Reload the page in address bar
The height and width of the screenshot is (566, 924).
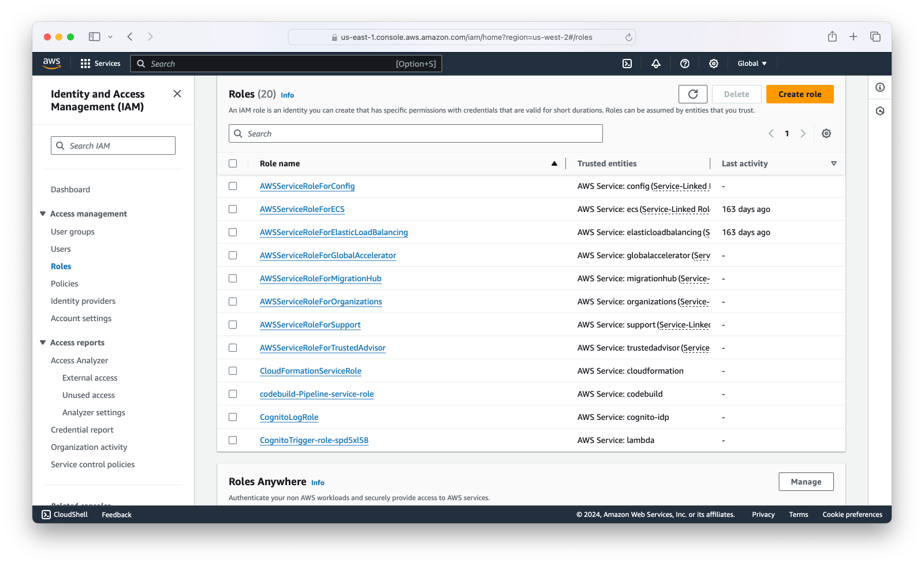(629, 37)
